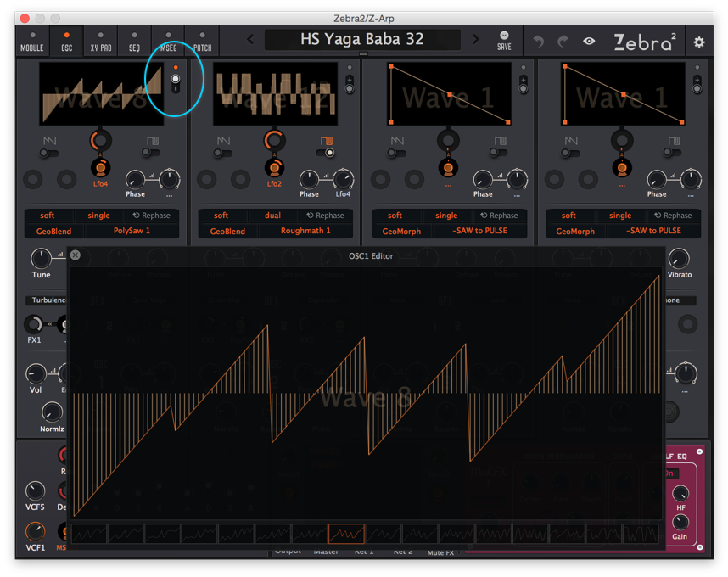Viewport: 728px width, 577px height.
Task: Click Rephase on the third oscillator
Action: pos(499,216)
